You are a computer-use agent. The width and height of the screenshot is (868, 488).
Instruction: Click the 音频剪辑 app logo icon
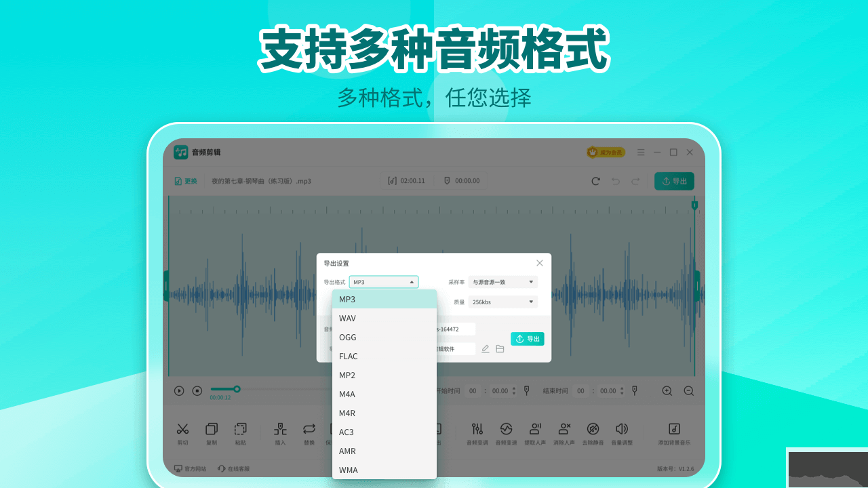180,152
